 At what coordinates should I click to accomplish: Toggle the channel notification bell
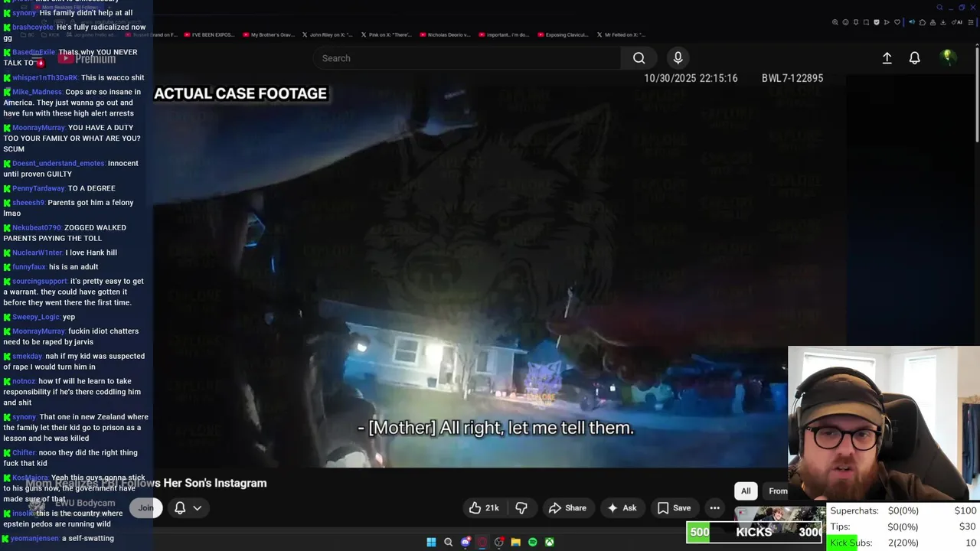[180, 508]
